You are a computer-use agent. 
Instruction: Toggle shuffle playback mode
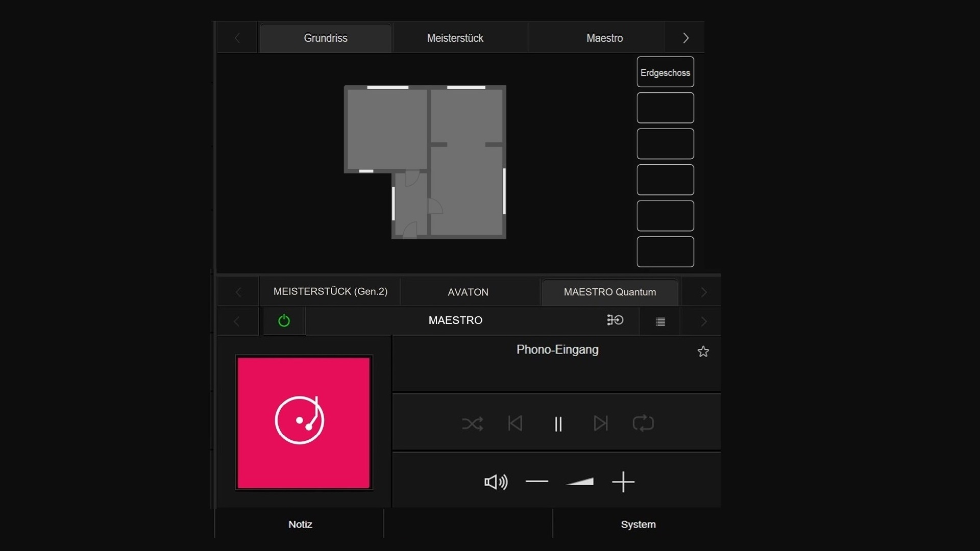point(472,423)
